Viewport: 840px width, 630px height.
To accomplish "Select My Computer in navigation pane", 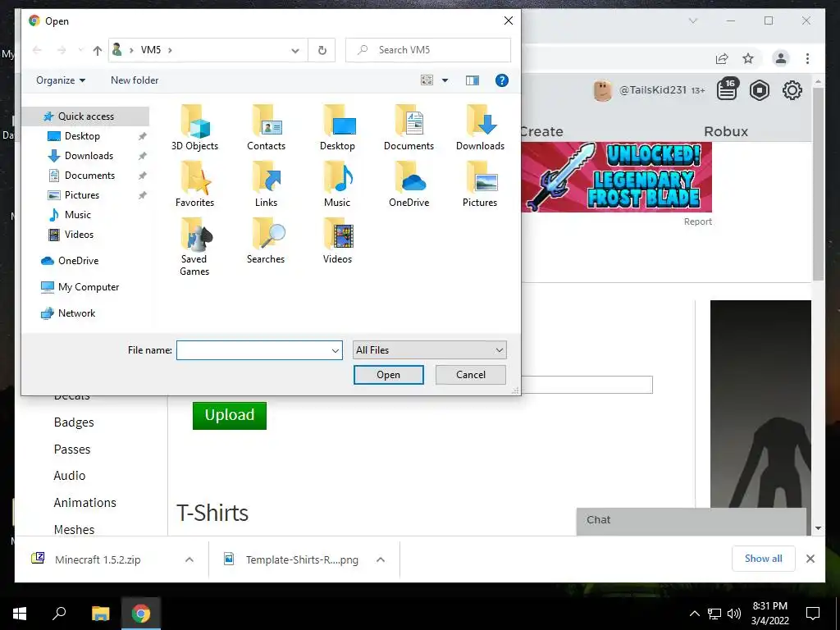I will click(x=89, y=287).
